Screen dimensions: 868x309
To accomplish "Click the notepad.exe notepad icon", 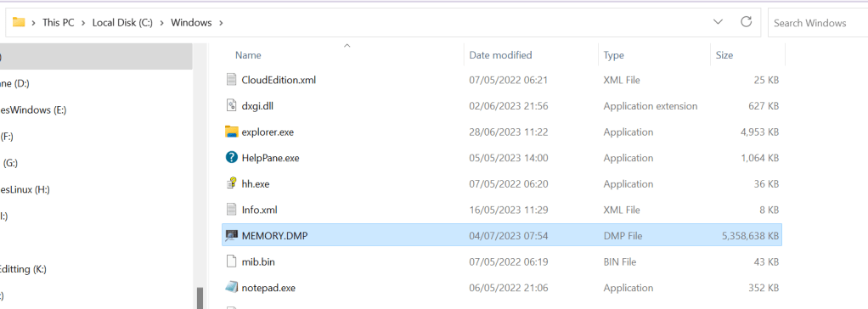I will coord(231,288).
